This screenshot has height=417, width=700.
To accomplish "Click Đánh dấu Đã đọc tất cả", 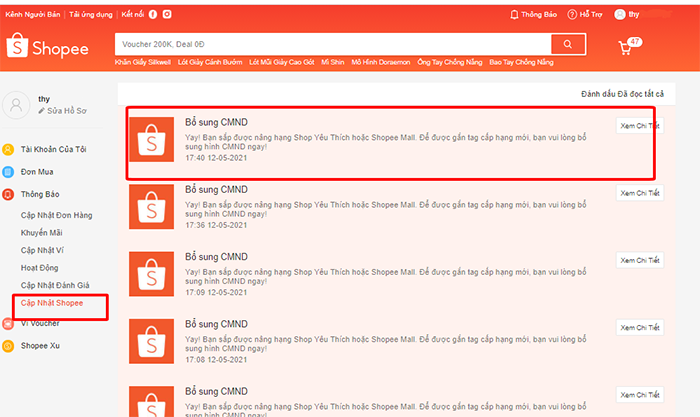I will 622,94.
